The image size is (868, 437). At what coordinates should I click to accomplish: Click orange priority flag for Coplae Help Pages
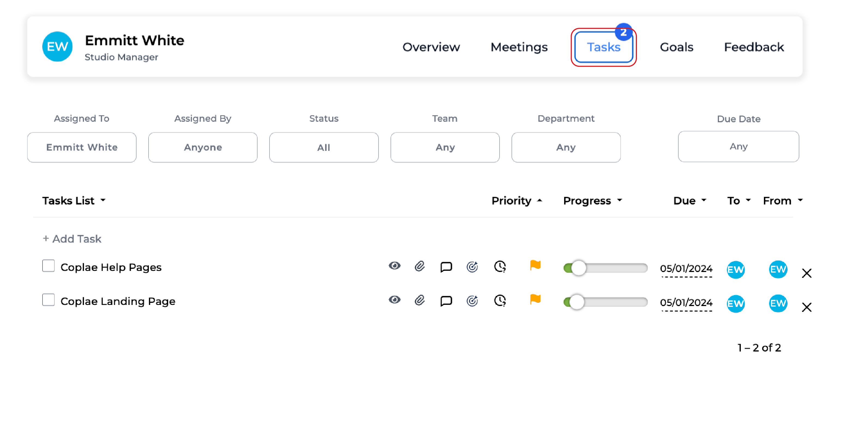(x=535, y=265)
